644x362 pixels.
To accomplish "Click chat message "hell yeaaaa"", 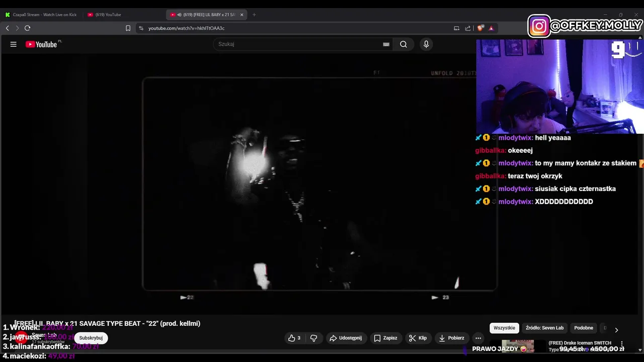I will click(x=552, y=137).
